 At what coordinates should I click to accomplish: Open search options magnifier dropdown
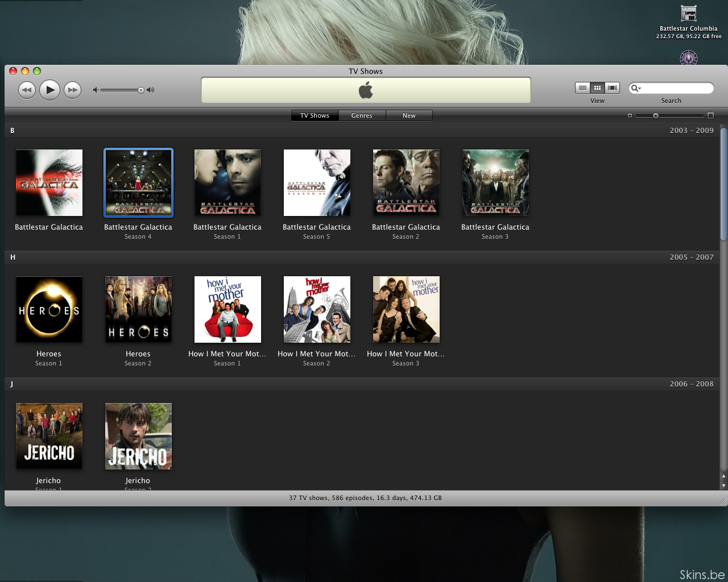coord(635,88)
